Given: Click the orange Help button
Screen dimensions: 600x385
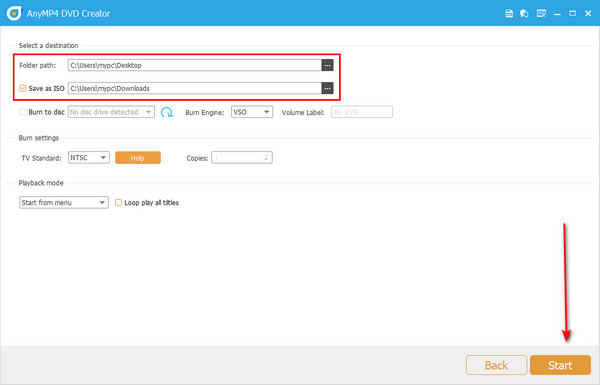Looking at the screenshot, I should pyautogui.click(x=138, y=158).
